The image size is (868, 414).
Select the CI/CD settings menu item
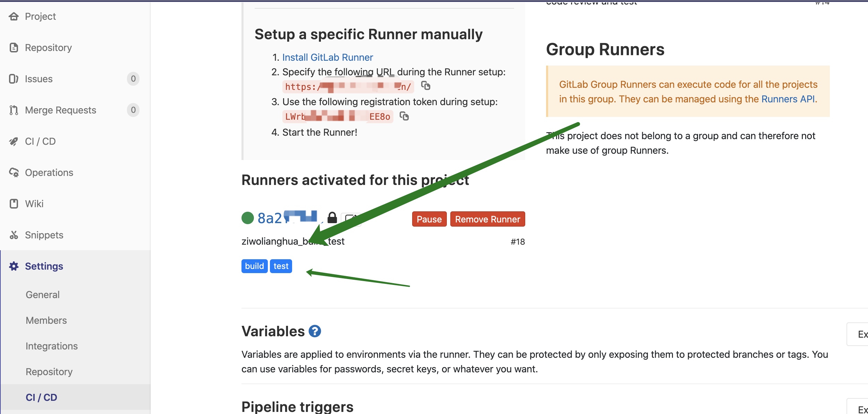tap(42, 397)
